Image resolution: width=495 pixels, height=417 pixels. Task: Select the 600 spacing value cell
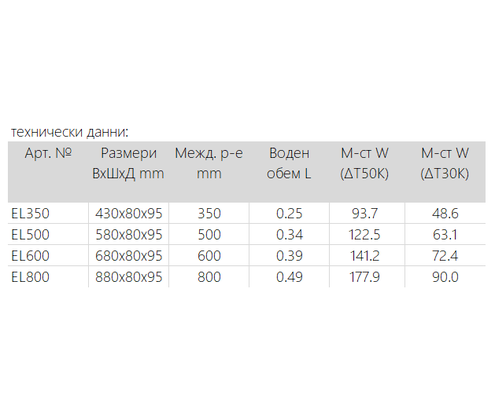[x=209, y=256]
